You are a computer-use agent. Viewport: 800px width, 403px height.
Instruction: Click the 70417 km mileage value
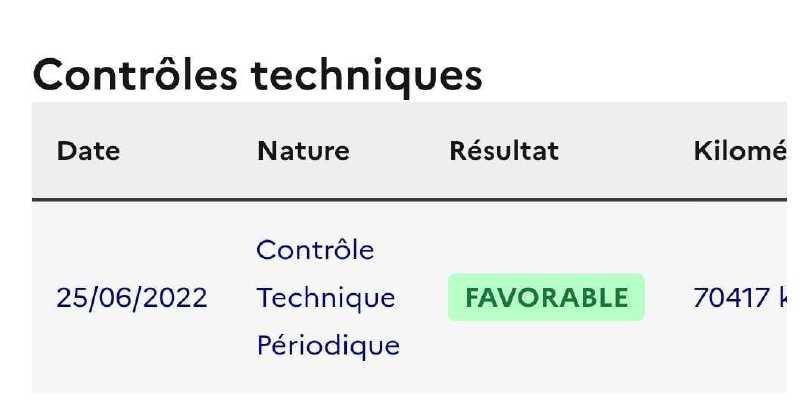click(740, 297)
